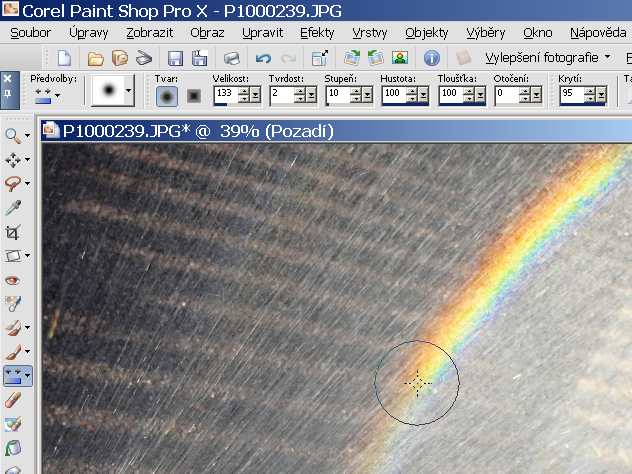The width and height of the screenshot is (632, 474).
Task: Select the Move tool
Action: coord(13,160)
